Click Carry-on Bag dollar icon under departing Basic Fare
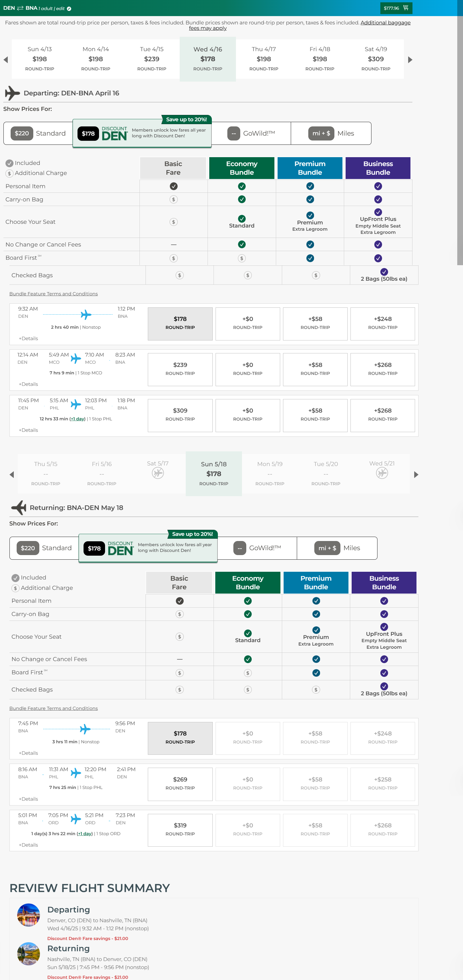This screenshot has width=463, height=980. [174, 199]
